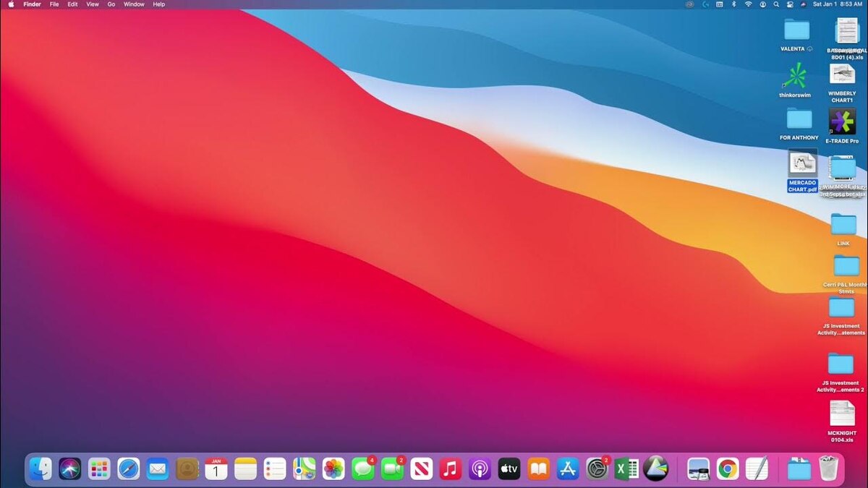Select the thinkorswim desktop shortcut
The width and height of the screenshot is (868, 488).
[795, 80]
